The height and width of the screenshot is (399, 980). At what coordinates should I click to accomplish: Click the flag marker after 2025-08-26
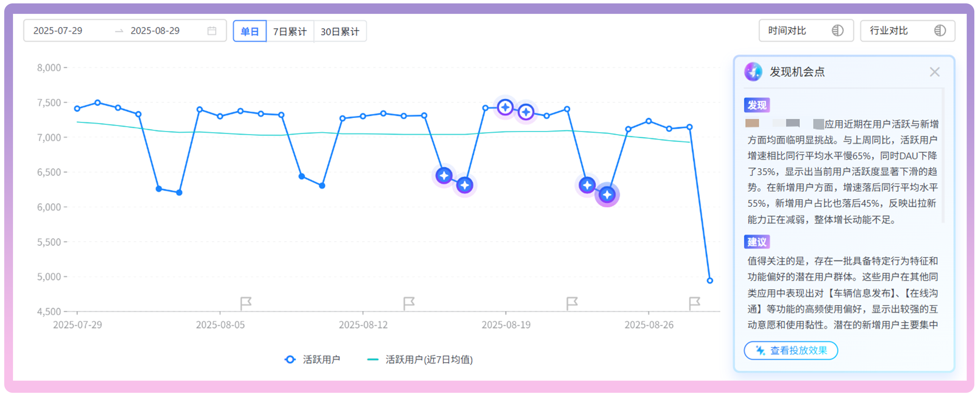(694, 304)
